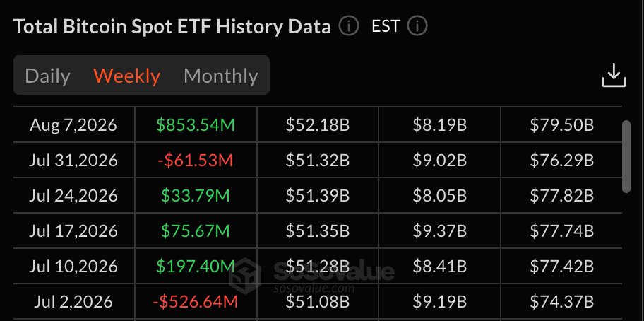Switch to the Monthly tab
The height and width of the screenshot is (321, 644).
(x=221, y=76)
